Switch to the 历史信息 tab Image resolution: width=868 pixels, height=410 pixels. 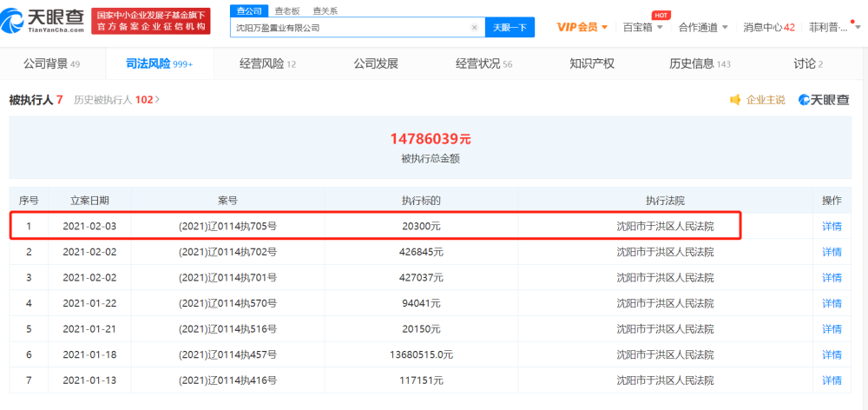pyautogui.click(x=700, y=63)
